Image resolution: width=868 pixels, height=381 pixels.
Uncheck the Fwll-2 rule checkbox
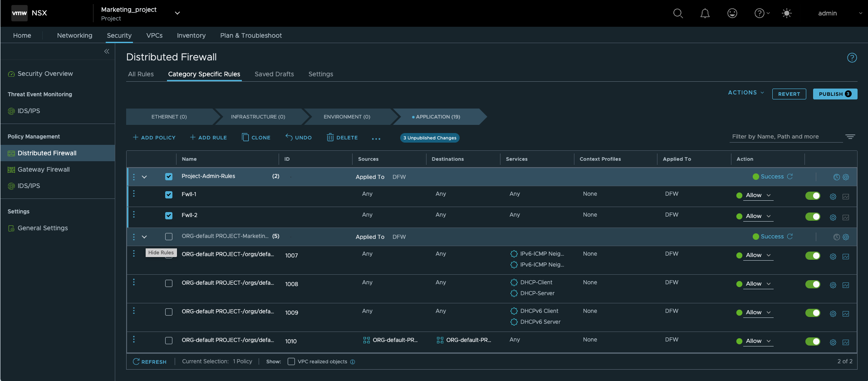click(x=169, y=216)
